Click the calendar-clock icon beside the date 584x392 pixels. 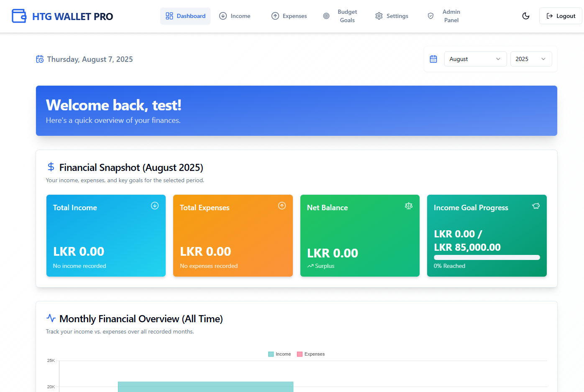click(x=40, y=59)
